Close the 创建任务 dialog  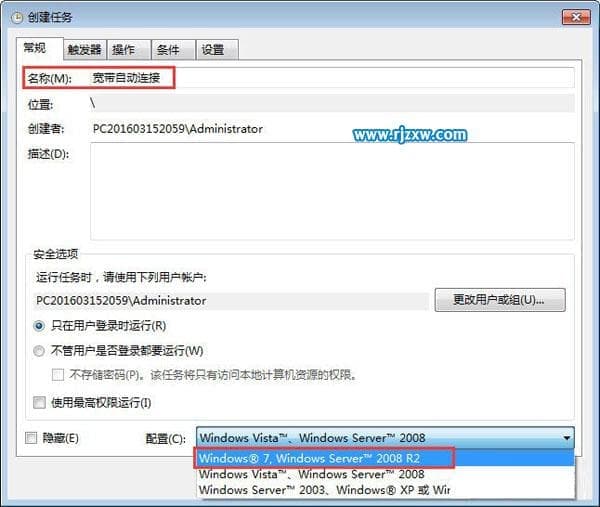576,17
